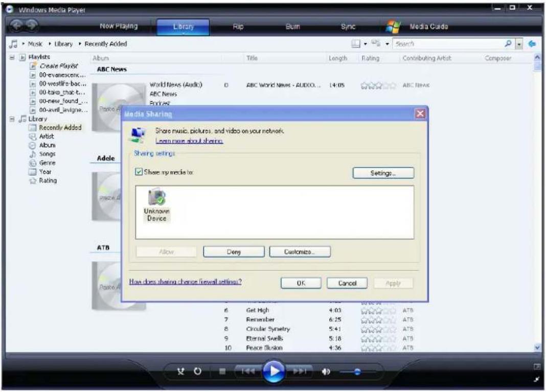Screen dimensions: 546x392
Task: Switch to compact mode icon
Action: pyautogui.click(x=537, y=379)
